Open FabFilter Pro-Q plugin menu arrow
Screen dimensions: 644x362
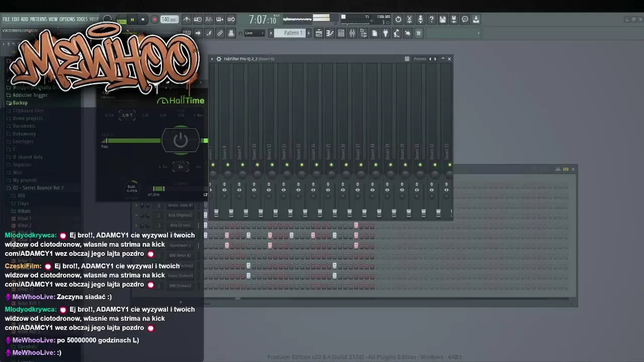coord(212,59)
